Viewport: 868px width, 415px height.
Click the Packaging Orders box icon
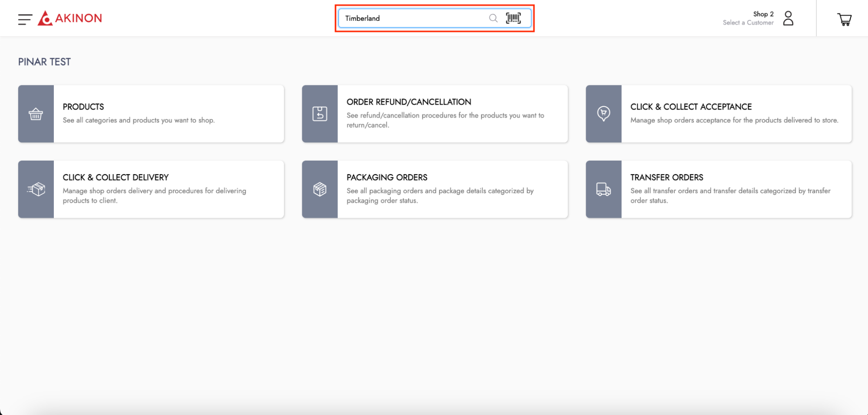(x=320, y=189)
